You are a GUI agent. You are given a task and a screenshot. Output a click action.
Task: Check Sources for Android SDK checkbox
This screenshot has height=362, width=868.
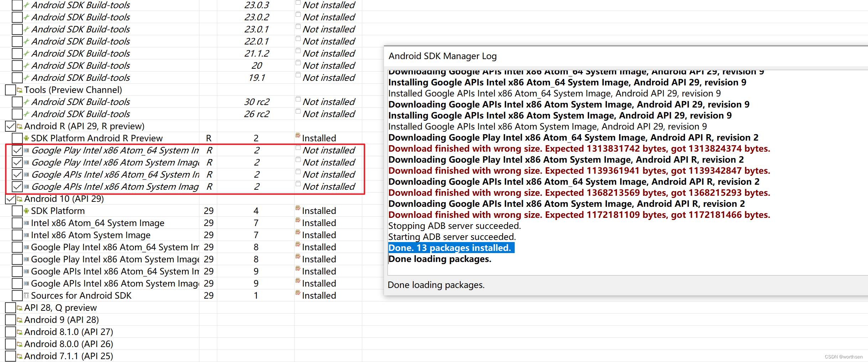(x=17, y=295)
